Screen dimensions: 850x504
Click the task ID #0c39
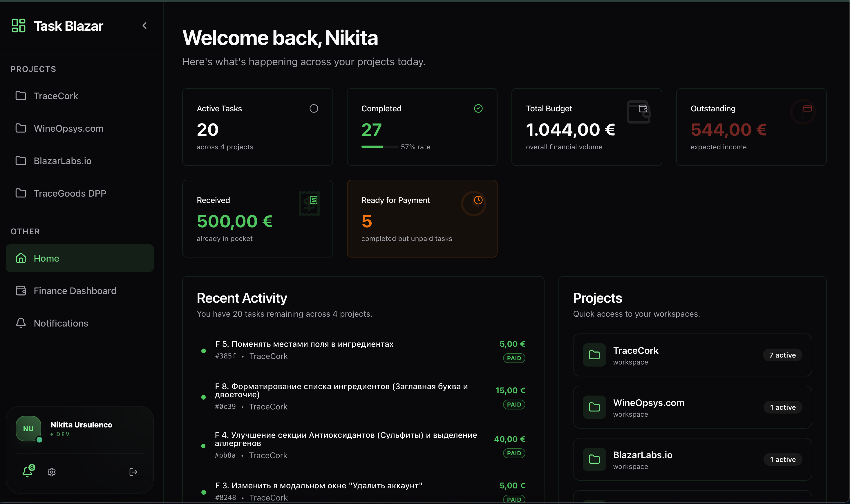pos(225,407)
